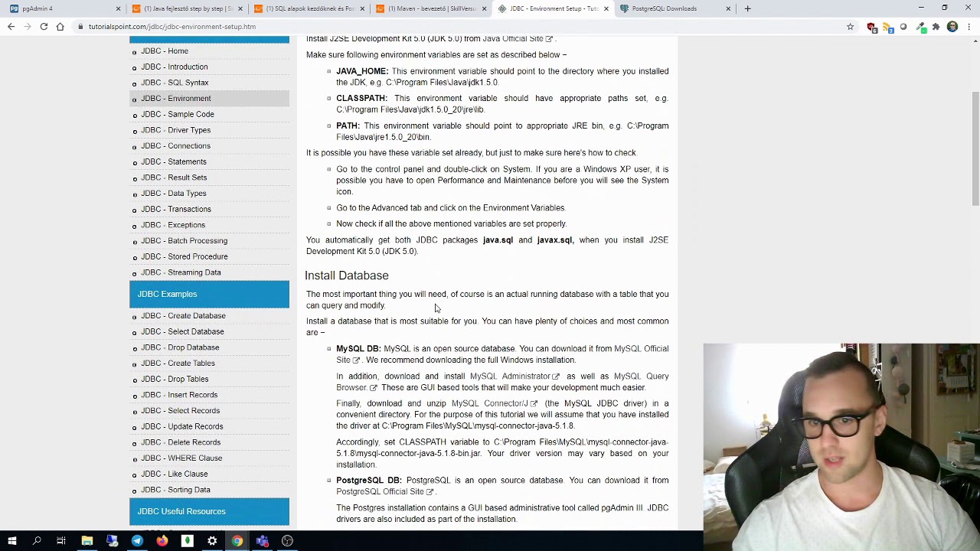Open JDBC - Batch Processing page
Viewport: 980px width, 551px height.
[x=184, y=241]
